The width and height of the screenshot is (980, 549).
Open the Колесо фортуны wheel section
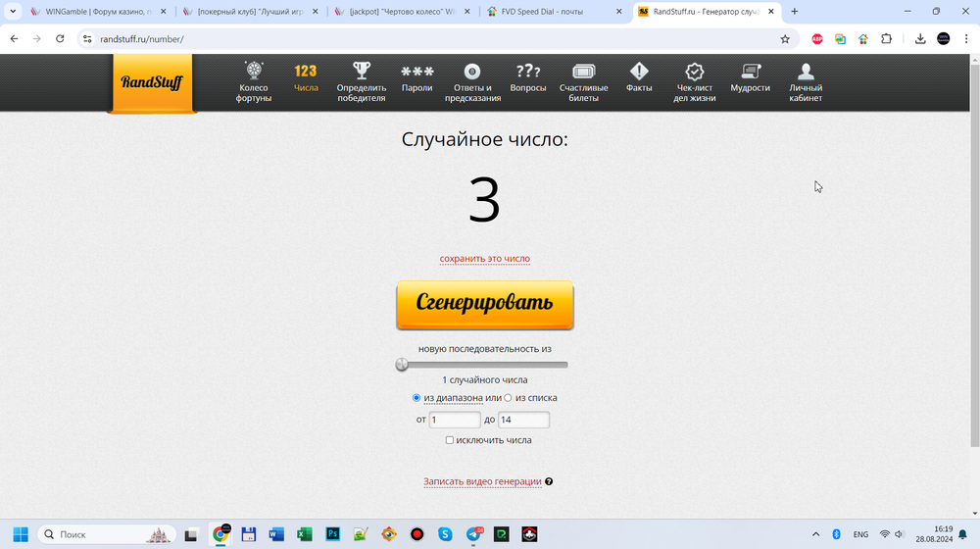pos(254,82)
